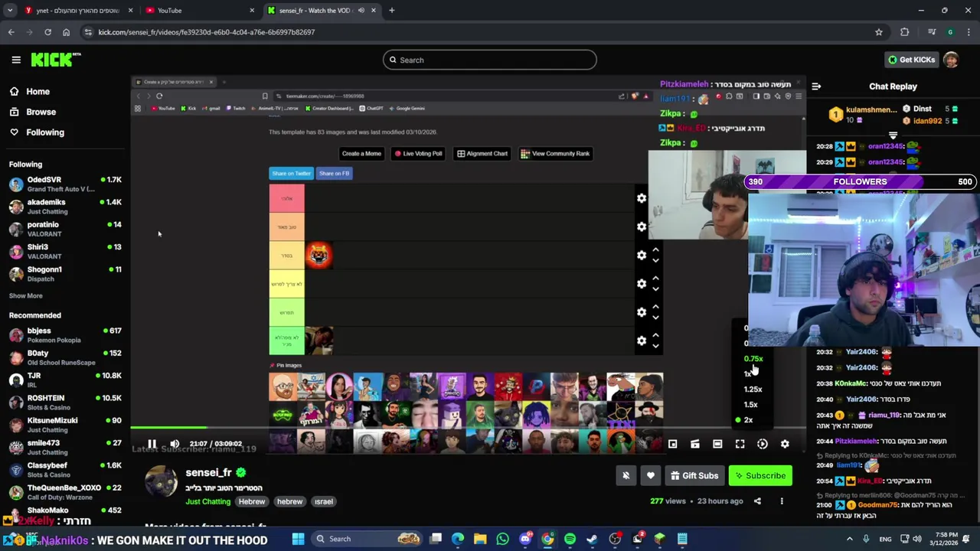Open bbjess recommended channel

pos(65,335)
